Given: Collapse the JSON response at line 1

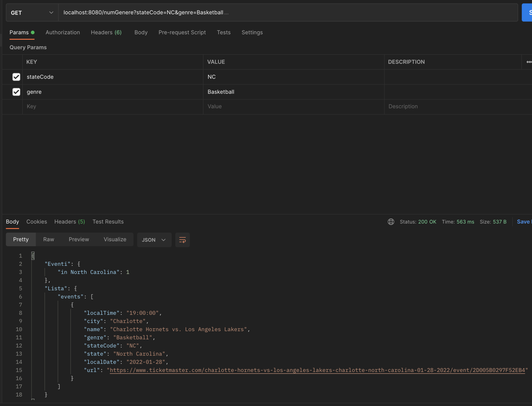Looking at the screenshot, I should [33, 255].
